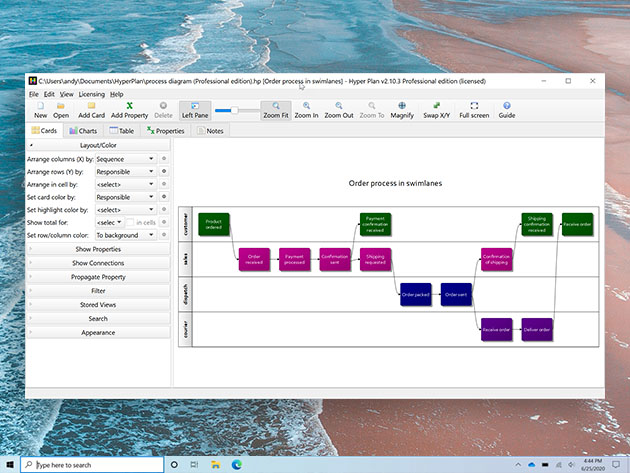Open the Licensing menu

(91, 94)
